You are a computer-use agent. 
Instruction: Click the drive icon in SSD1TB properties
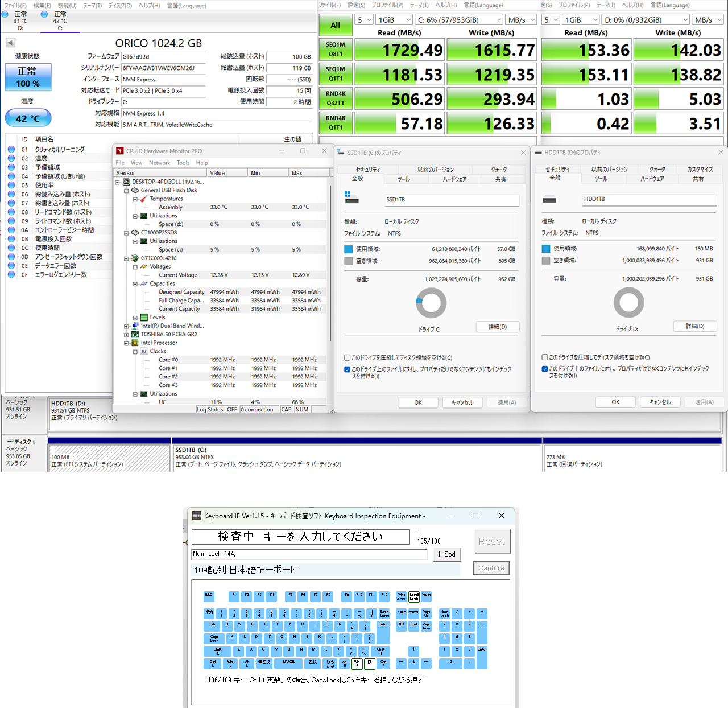click(351, 198)
